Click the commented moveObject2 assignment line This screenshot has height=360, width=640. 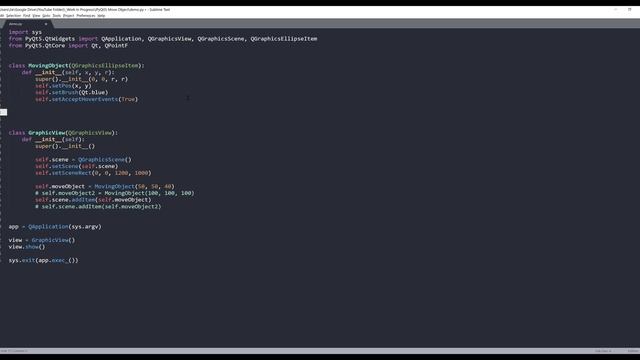[115, 193]
